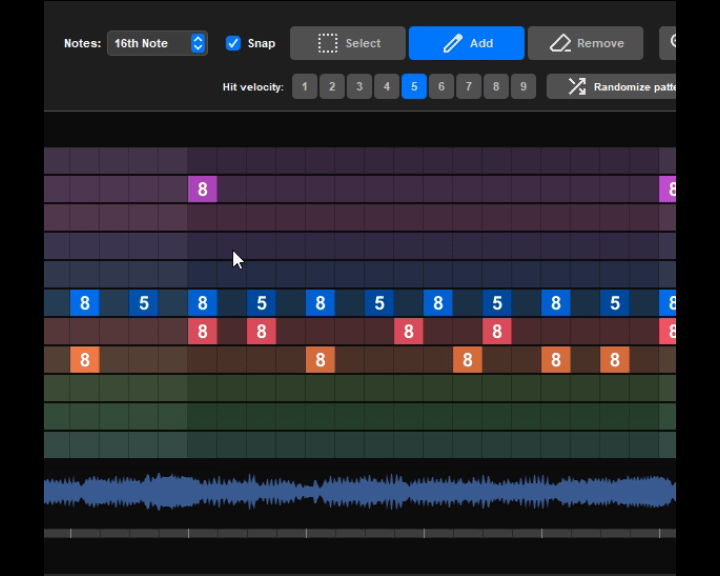This screenshot has width=720, height=576.
Task: Set hit velocity to 7
Action: 468,87
